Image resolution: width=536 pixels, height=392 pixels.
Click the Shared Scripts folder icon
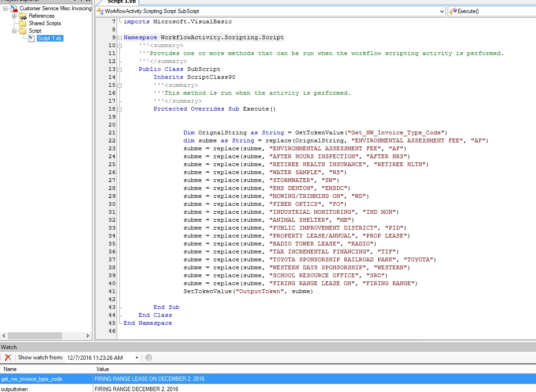[23, 23]
